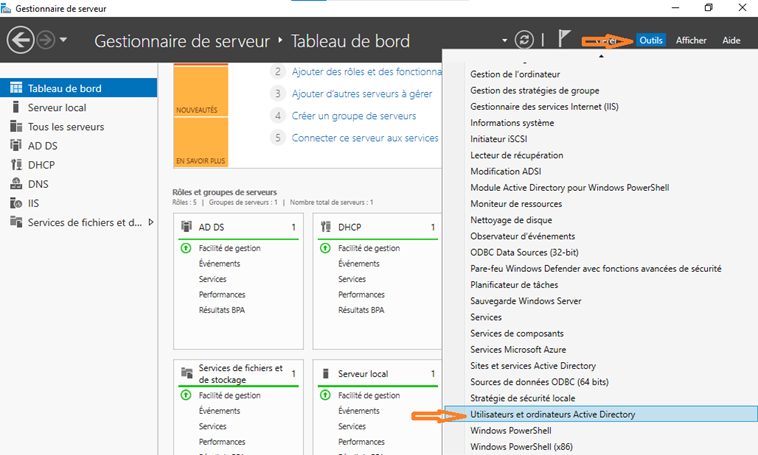Click the back navigation arrow
758x455 pixels.
[20, 40]
